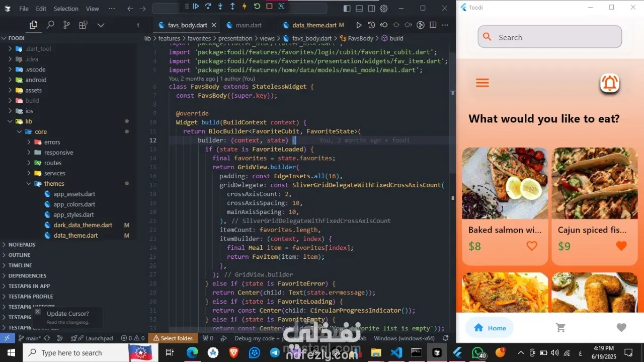Open the Search view magnifier icon
This screenshot has height=362, width=644.
(50, 25)
